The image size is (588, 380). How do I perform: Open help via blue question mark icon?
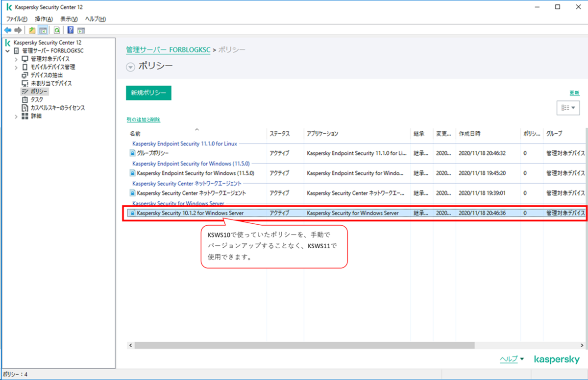click(71, 30)
